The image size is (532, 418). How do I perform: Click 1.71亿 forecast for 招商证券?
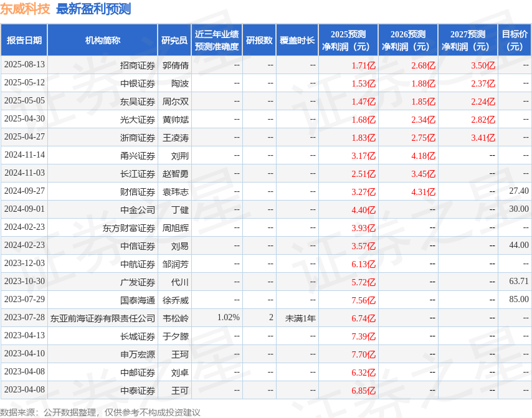point(363,65)
